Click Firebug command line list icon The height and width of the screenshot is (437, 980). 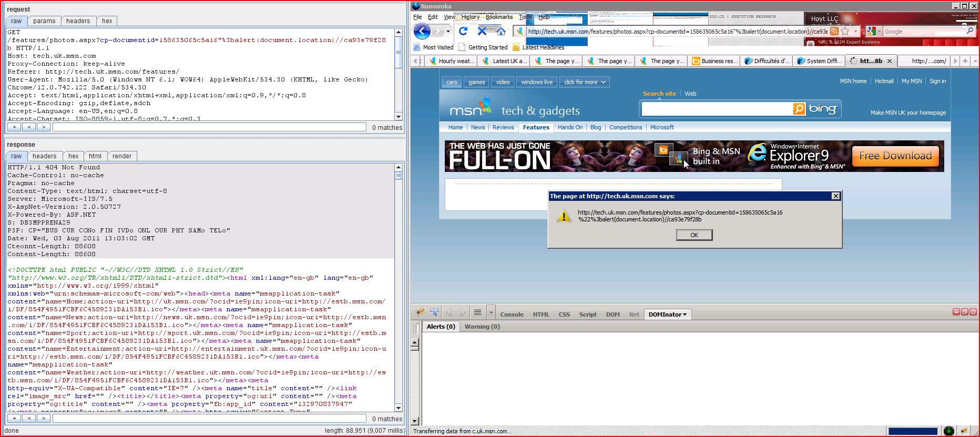pyautogui.click(x=477, y=313)
